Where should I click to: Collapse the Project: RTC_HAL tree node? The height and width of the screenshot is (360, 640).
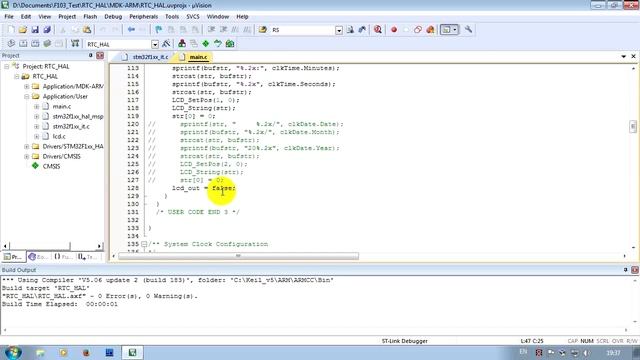tap(7, 66)
